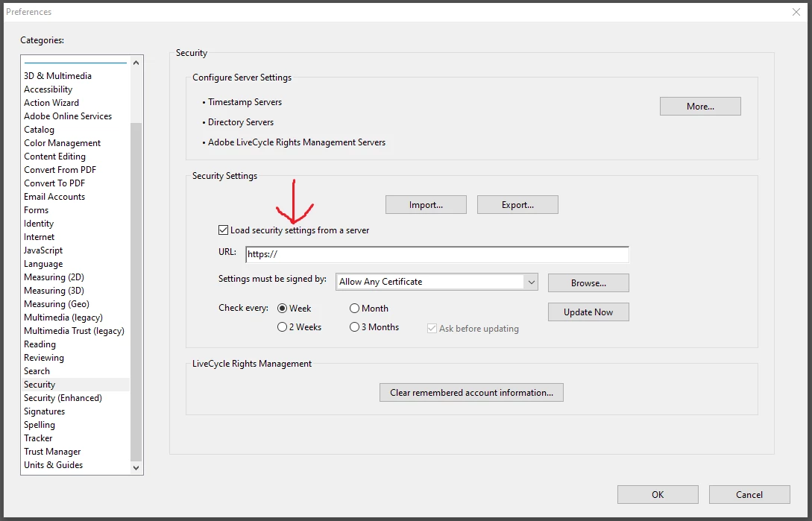This screenshot has width=812, height=521.
Task: Open Internet preferences
Action: click(39, 237)
